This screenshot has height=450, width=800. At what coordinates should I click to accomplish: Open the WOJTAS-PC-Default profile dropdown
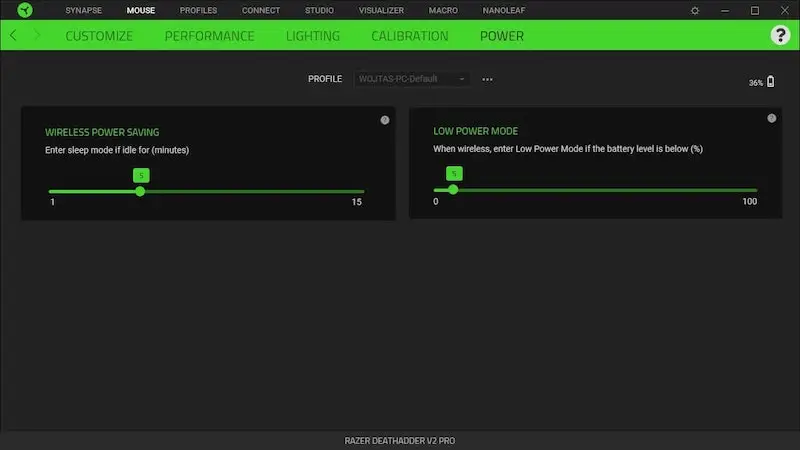pyautogui.click(x=411, y=79)
